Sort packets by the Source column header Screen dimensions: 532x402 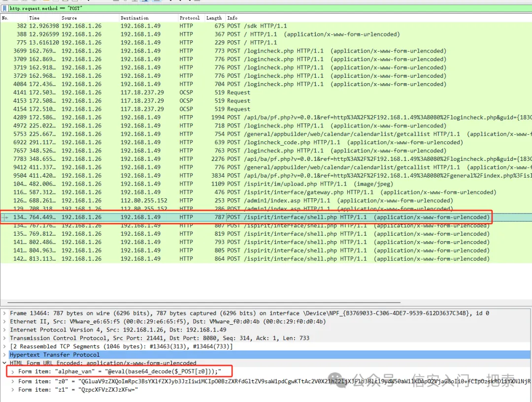[x=69, y=18]
